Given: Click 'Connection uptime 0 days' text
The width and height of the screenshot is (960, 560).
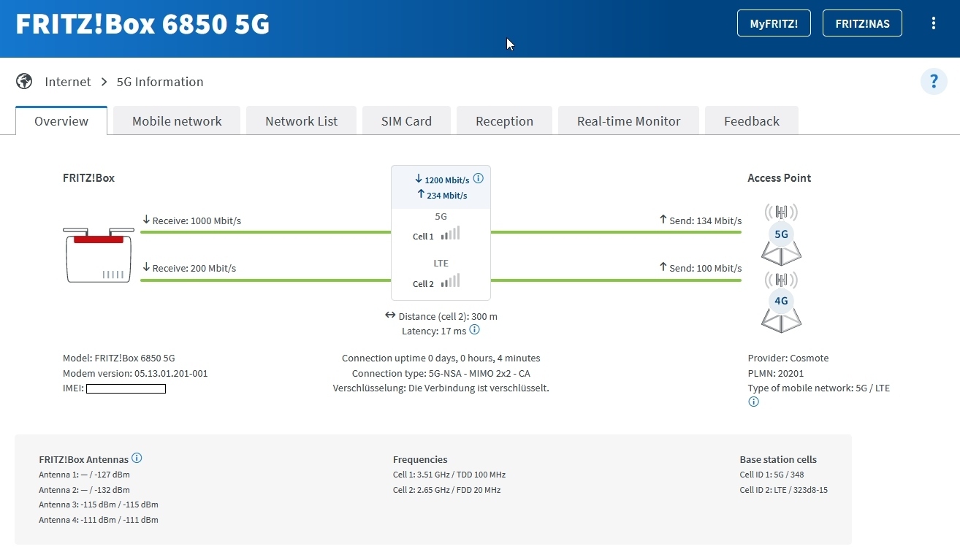Looking at the screenshot, I should 441,358.
